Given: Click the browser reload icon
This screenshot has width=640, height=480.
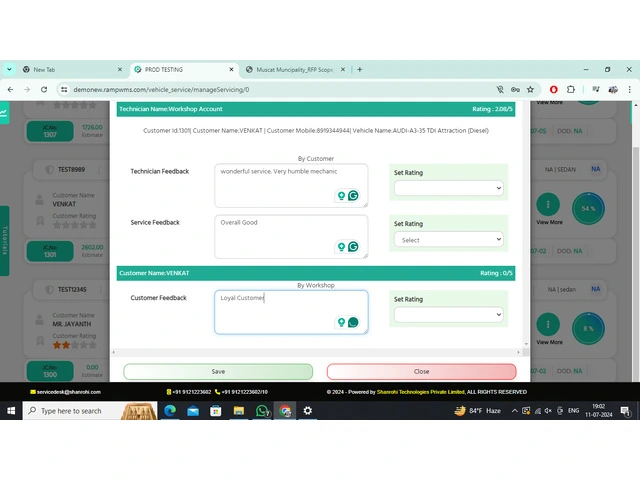Looking at the screenshot, I should (45, 89).
